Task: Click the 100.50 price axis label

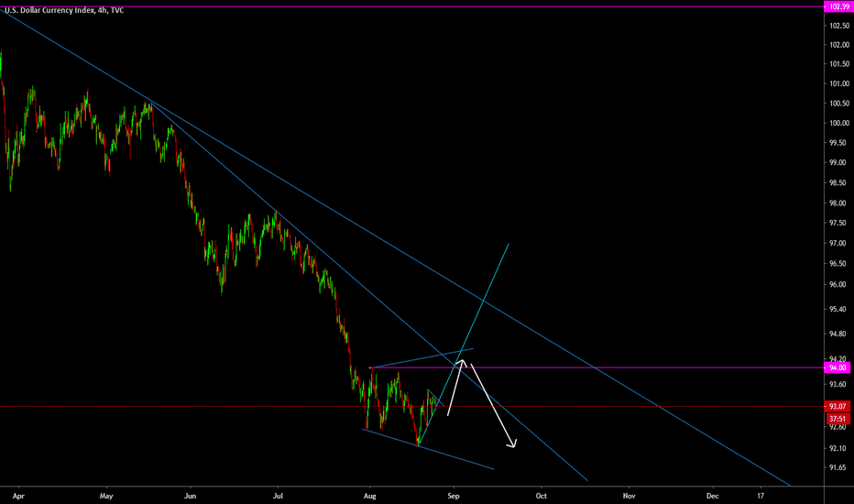Action: 839,103
